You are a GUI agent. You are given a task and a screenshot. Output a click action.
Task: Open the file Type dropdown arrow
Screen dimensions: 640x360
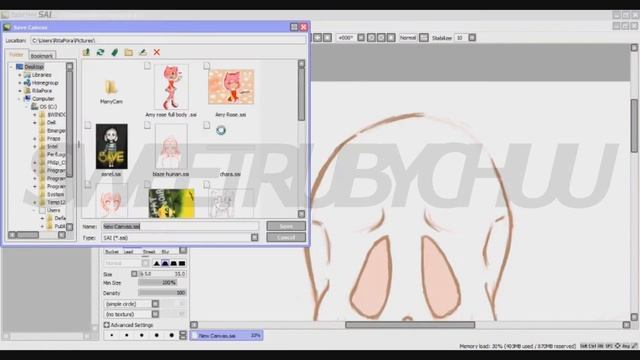click(x=254, y=237)
